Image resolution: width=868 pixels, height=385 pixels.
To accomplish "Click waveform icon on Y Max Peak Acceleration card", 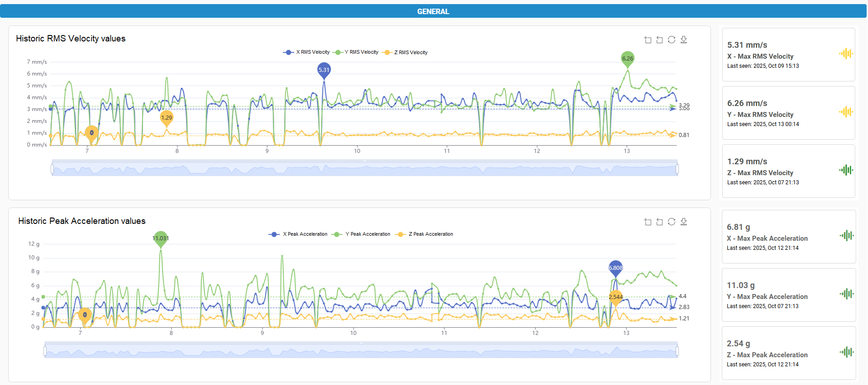I will [x=846, y=294].
